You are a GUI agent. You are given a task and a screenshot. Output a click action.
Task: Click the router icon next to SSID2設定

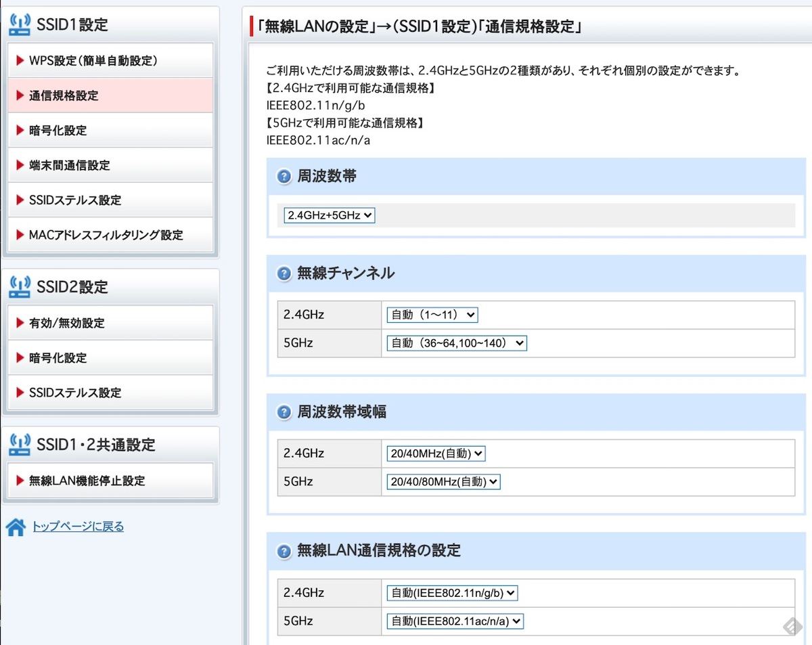20,286
